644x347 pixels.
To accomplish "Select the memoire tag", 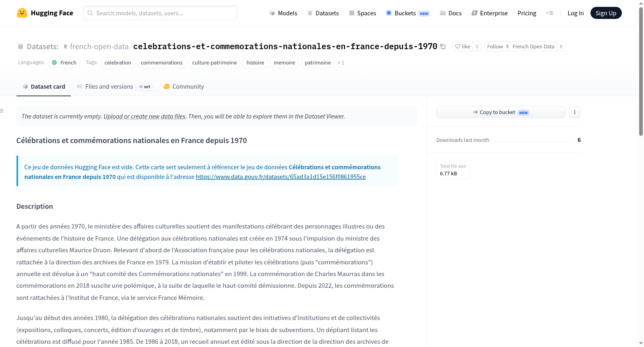I will tap(285, 62).
